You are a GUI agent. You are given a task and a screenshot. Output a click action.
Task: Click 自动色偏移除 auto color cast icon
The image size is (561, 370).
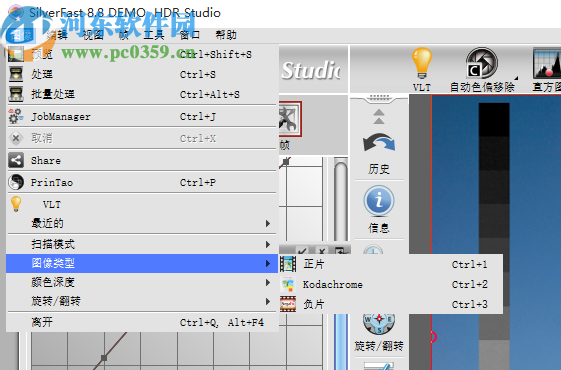click(x=482, y=64)
